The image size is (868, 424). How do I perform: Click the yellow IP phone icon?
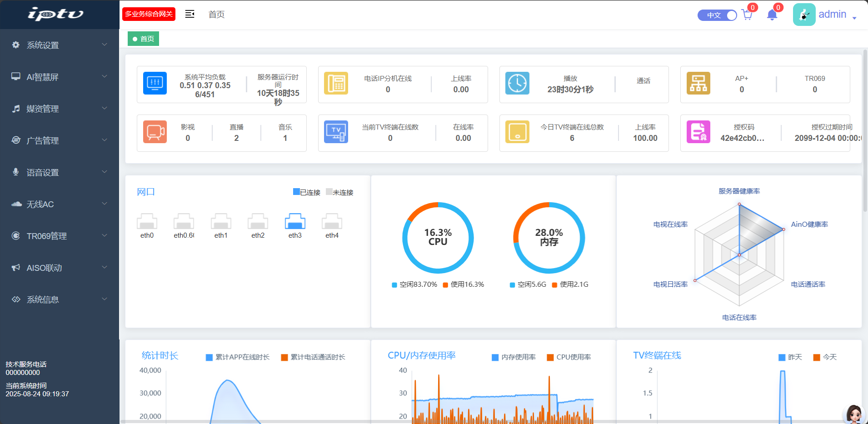[336, 83]
